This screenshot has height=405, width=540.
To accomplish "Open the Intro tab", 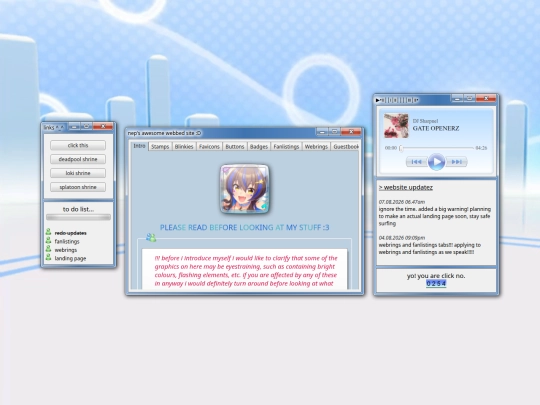I will pos(139,146).
